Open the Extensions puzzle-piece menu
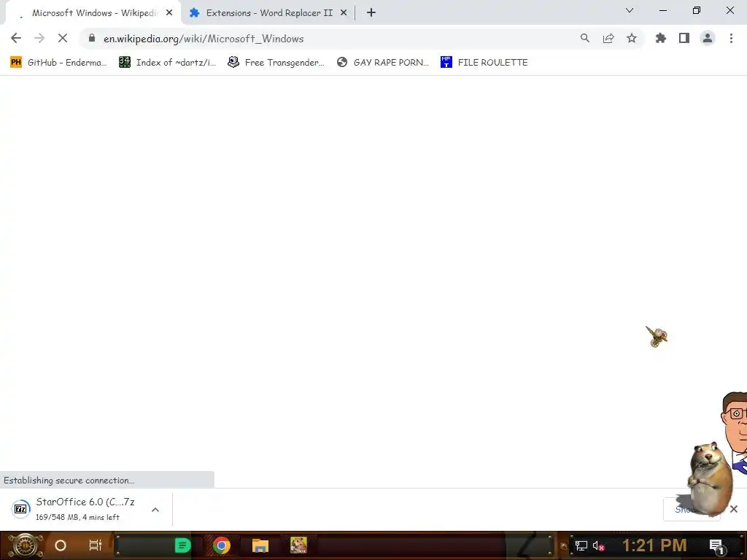The image size is (747, 560). 661,38
